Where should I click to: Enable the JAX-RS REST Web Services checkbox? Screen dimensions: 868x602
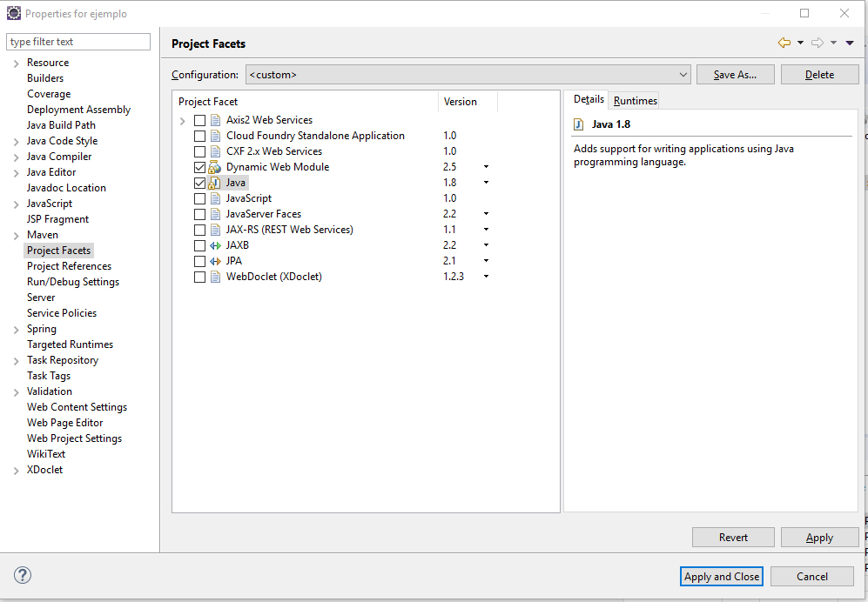tap(200, 230)
